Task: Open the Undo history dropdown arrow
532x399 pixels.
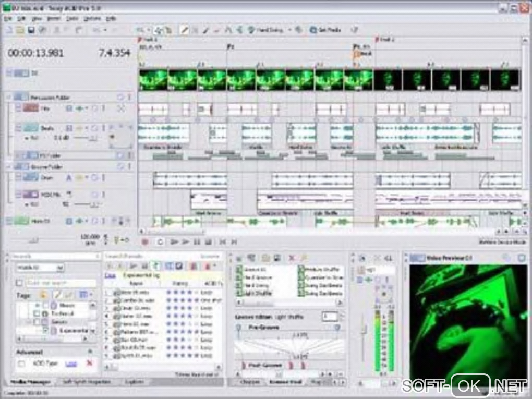Action: [x=105, y=30]
